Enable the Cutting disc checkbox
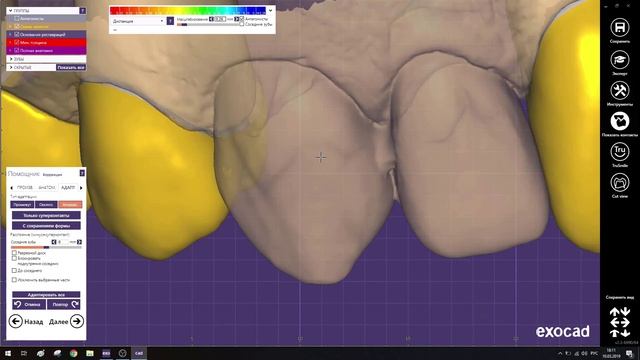640x360 pixels. (x=14, y=253)
